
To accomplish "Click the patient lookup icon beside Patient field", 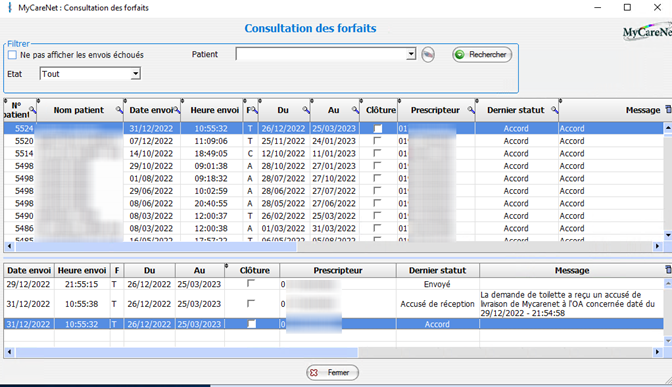I will (x=428, y=55).
